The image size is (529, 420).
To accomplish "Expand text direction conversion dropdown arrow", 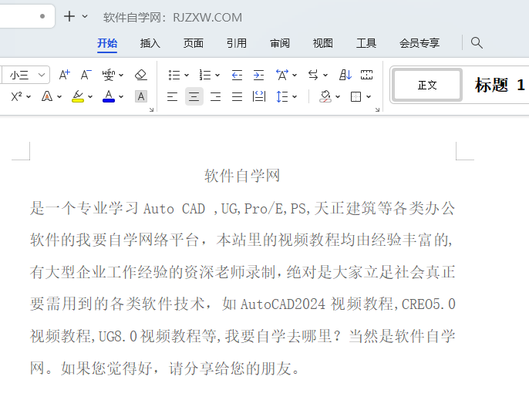I will (x=325, y=76).
